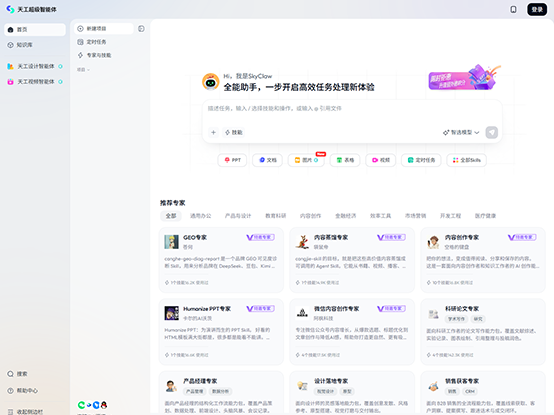Click the 数据分析 tag on 产品经理专家
This screenshot has height=415, width=554.
coord(220,391)
